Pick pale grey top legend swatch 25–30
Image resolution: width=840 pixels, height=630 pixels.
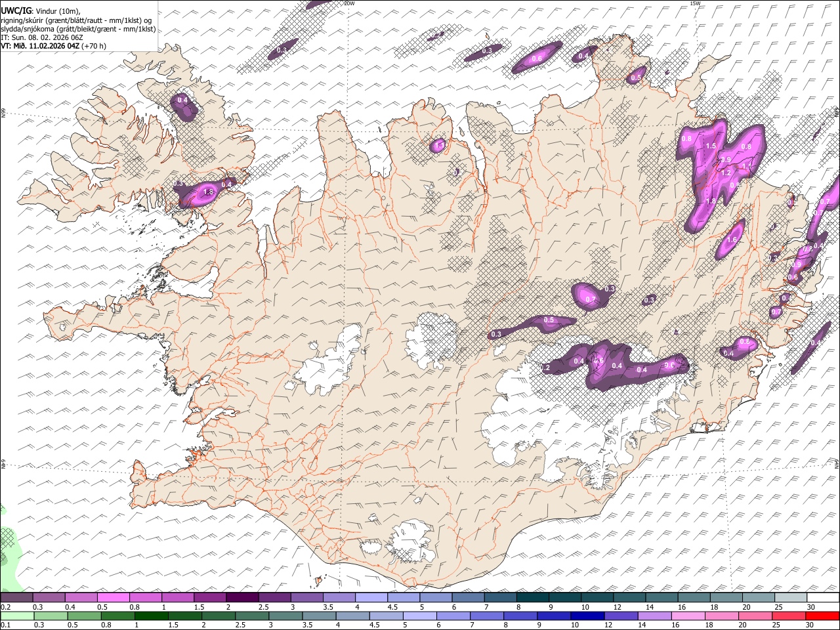tap(791, 598)
